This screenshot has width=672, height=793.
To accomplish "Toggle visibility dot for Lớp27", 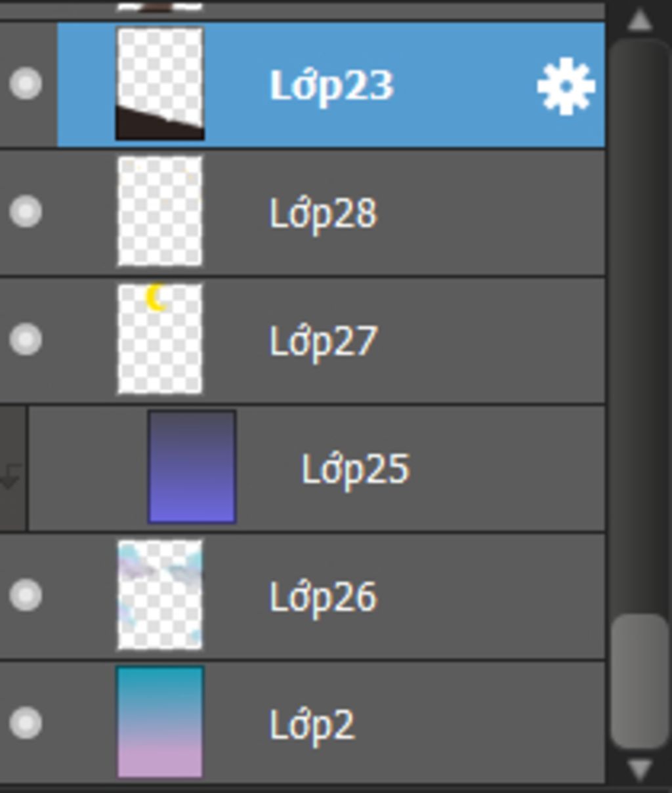I will pyautogui.click(x=26, y=339).
